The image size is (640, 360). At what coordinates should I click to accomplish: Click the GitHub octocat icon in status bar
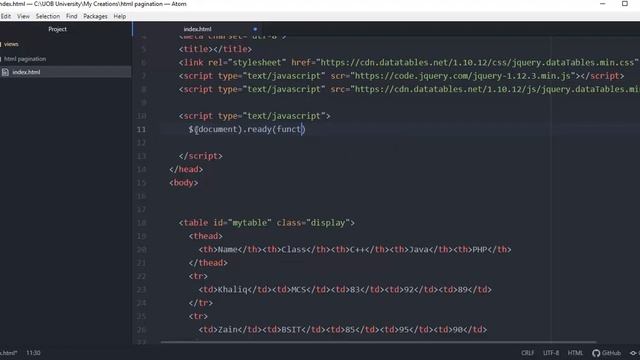(596, 353)
